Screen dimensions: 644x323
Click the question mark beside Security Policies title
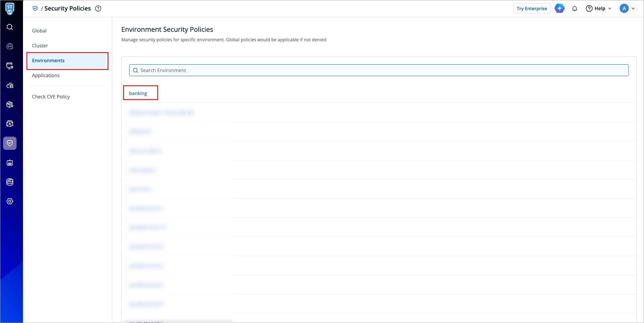98,8
